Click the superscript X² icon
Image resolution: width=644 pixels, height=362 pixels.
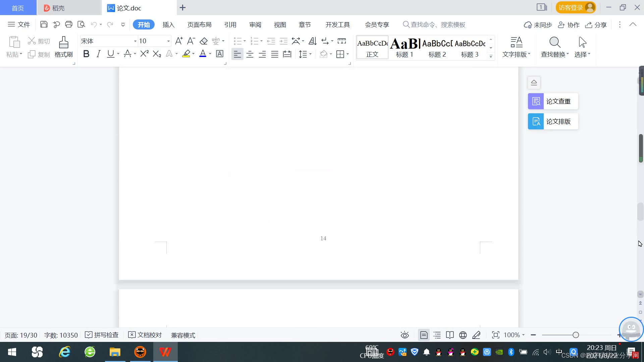tap(144, 54)
